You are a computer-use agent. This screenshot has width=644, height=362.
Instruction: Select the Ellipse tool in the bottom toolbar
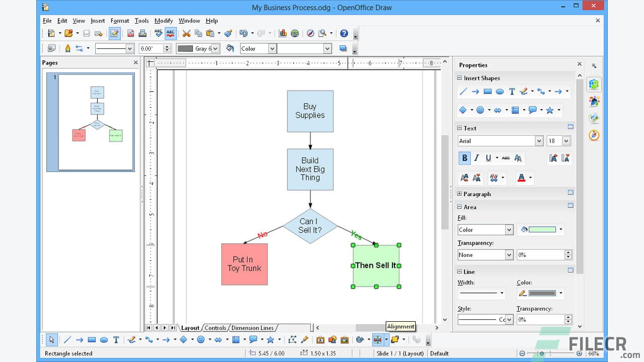pos(104,339)
